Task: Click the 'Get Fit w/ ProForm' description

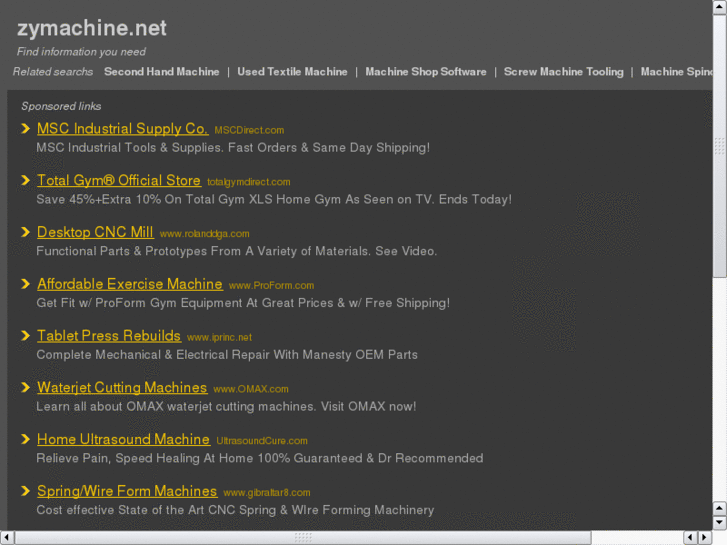Action: click(243, 303)
